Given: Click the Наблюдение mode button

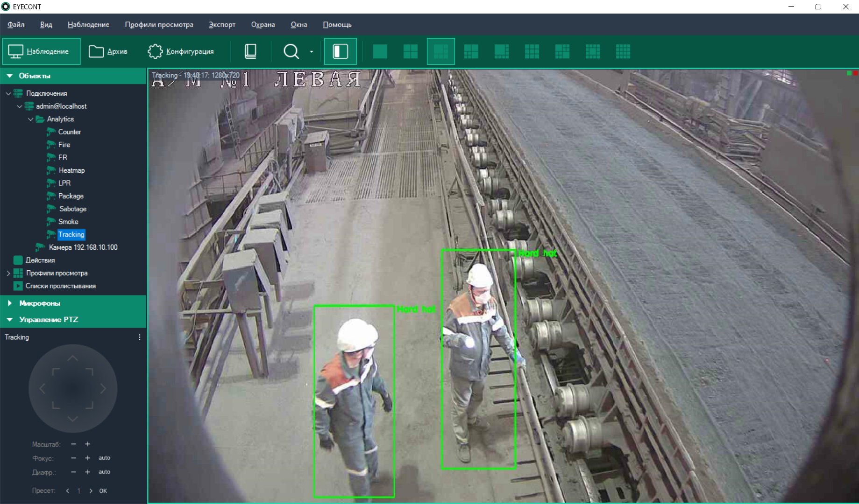Looking at the screenshot, I should (41, 51).
